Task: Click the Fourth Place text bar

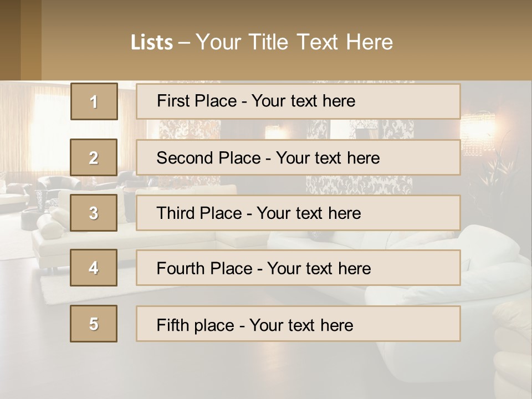Action: [x=298, y=268]
